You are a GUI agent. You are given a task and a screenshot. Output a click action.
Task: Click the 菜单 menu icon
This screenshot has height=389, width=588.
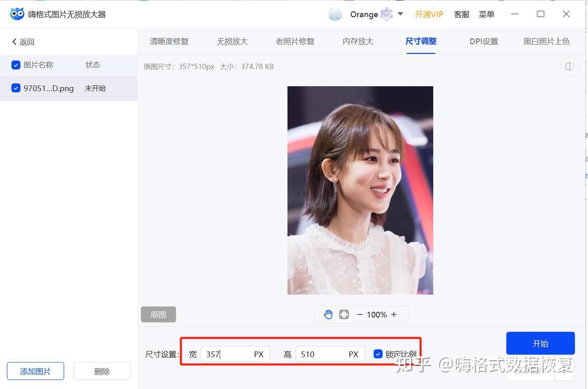coord(486,14)
